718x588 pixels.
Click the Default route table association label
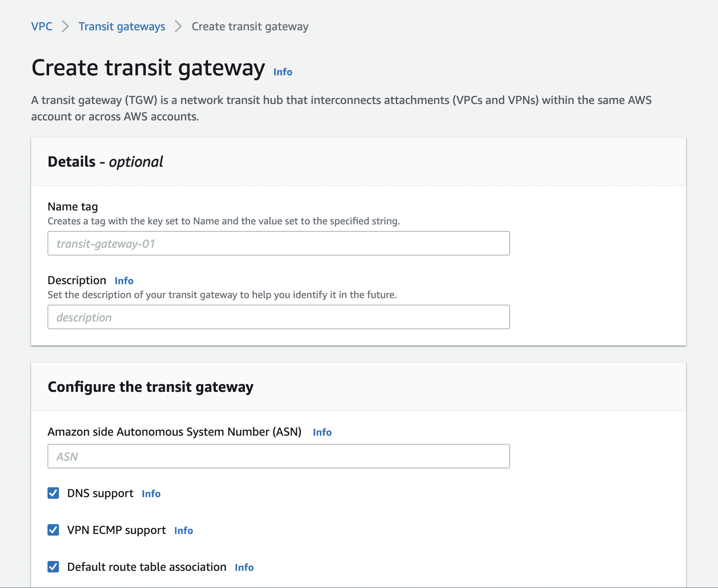(147, 567)
